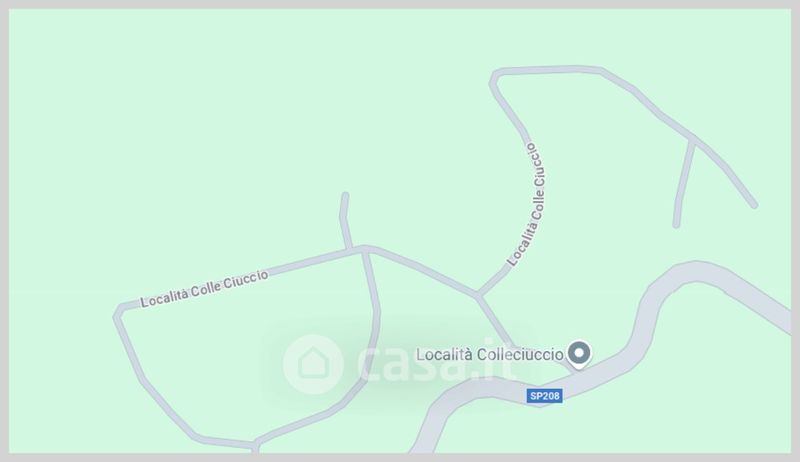Click the road intersection at bottom of loop
The image size is (800, 462).
click(255, 444)
